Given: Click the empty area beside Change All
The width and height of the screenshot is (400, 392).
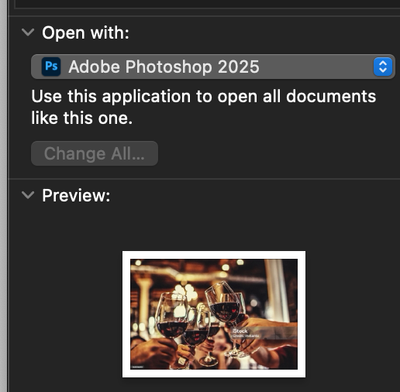Looking at the screenshot, I should point(277,153).
